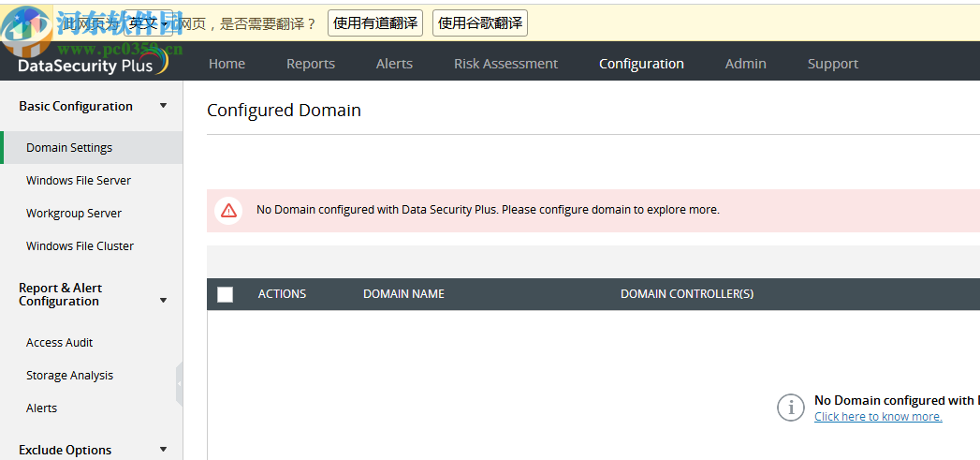Click the info circle icon

pos(791,408)
